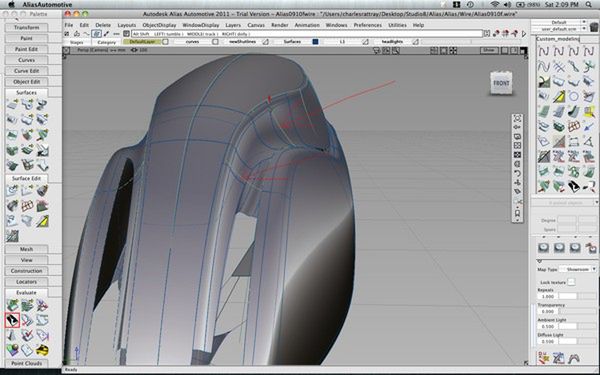Expand the Curve Edit palette section
Image resolution: width=600 pixels, height=375 pixels.
click(x=26, y=71)
